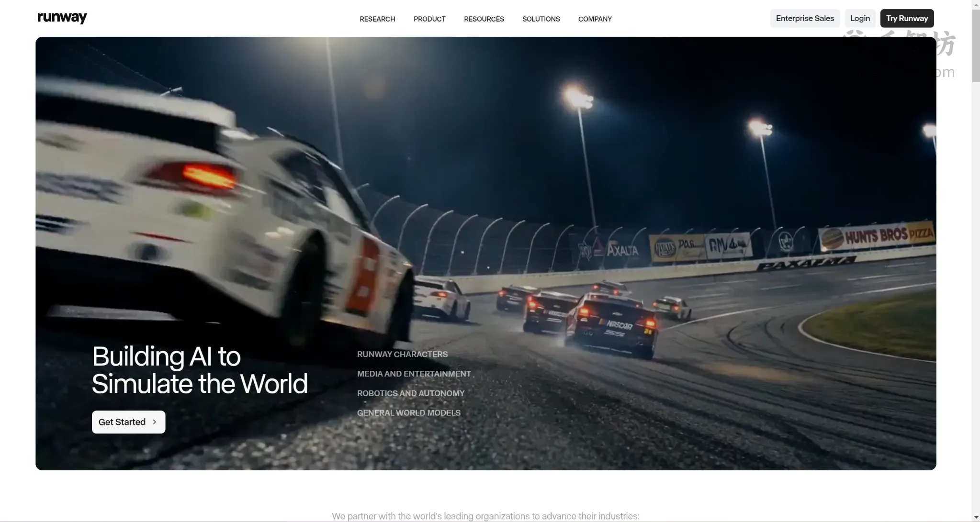This screenshot has width=980, height=522.
Task: Click the Get Started arrow chevron
Action: (x=154, y=422)
